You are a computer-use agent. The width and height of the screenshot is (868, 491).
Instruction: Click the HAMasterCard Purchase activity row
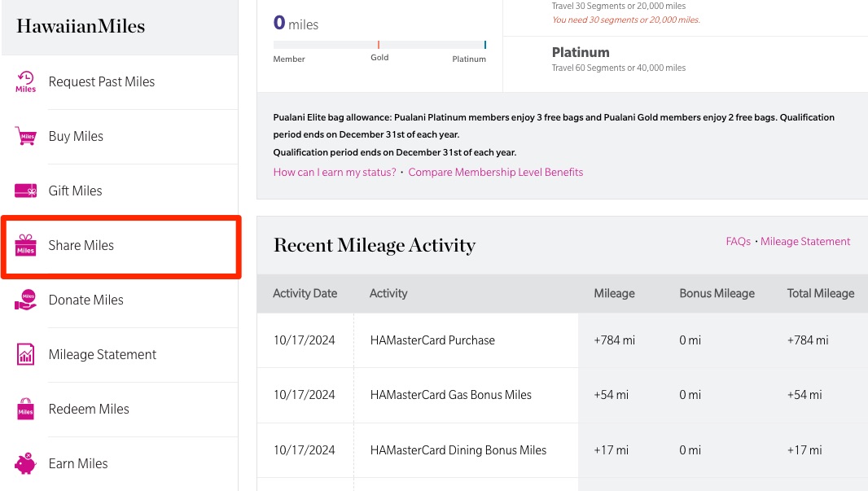pyautogui.click(x=432, y=340)
